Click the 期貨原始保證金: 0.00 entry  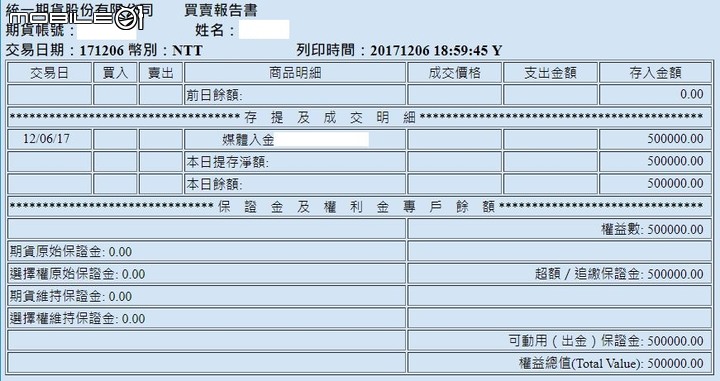71,252
